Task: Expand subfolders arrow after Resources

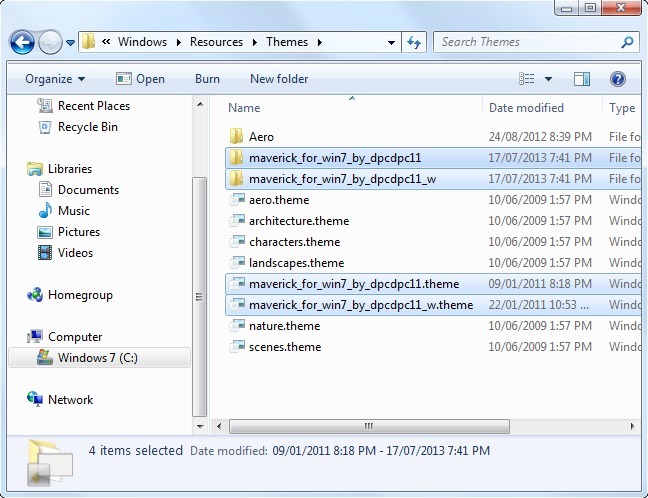Action: click(x=255, y=42)
